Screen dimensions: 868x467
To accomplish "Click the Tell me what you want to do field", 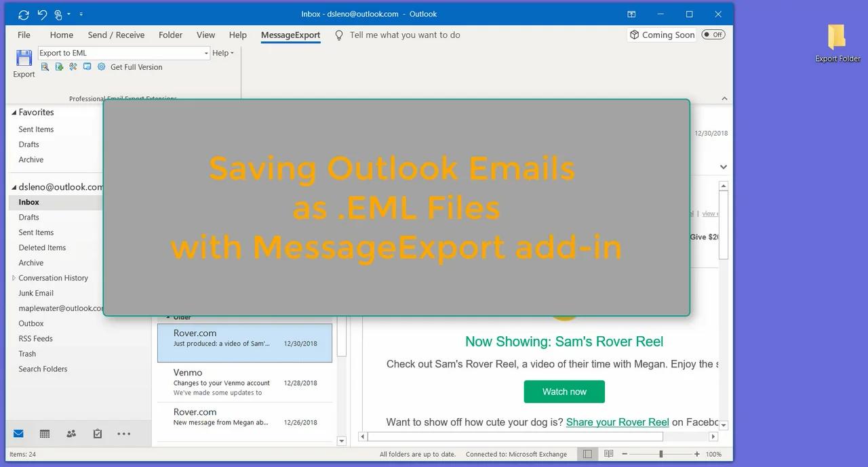I will 405,35.
